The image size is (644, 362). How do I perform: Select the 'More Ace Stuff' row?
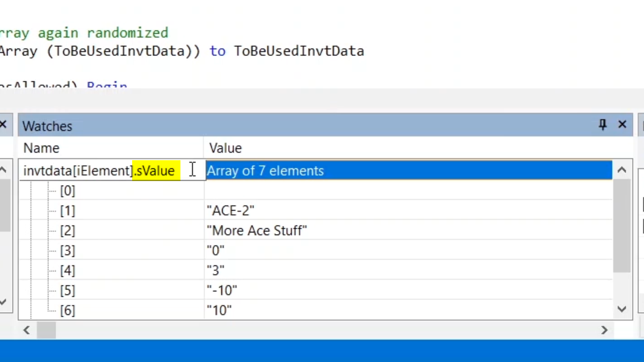(257, 231)
